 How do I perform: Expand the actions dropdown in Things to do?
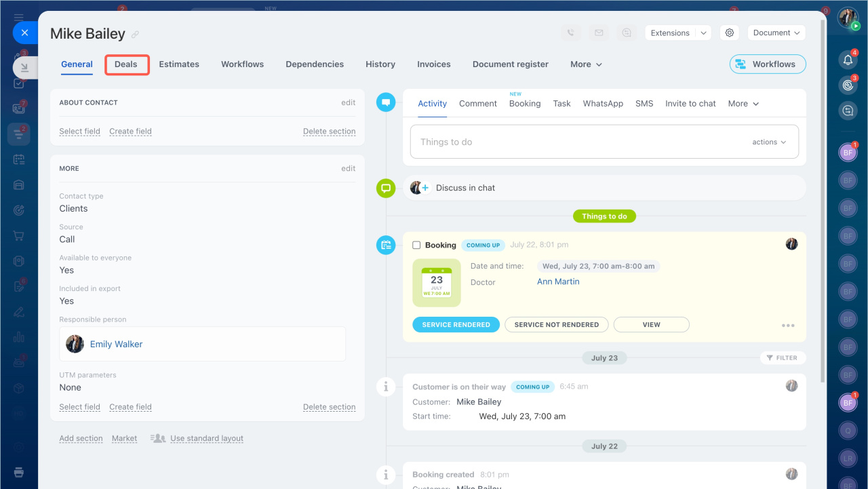tap(769, 142)
